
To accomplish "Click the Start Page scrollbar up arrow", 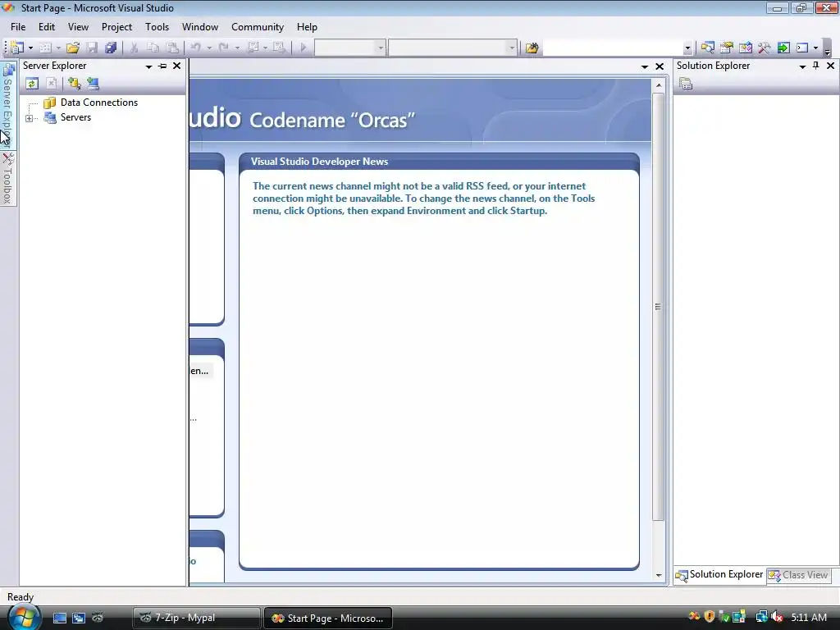I will coord(659,85).
